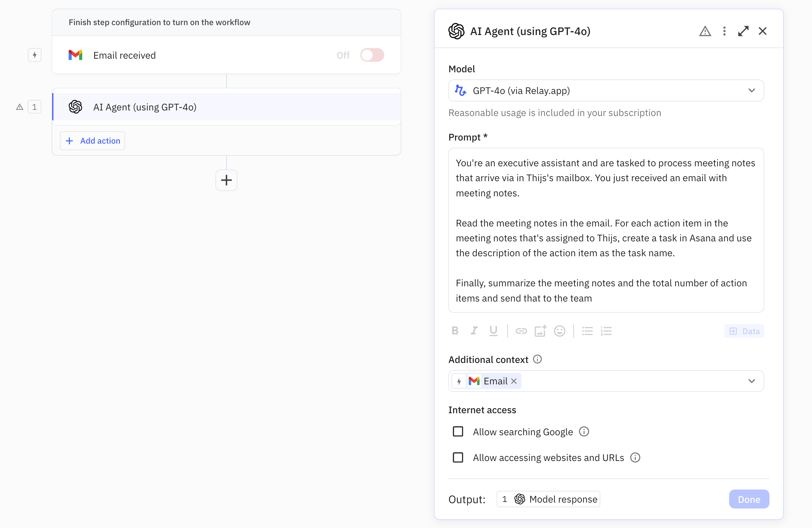
Task: Insert an image in the prompt
Action: coord(540,330)
